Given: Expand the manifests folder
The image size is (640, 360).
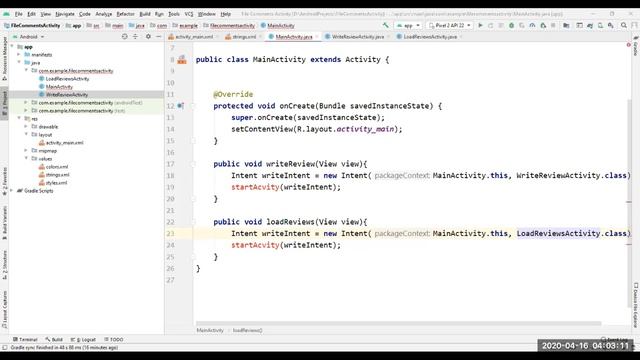Looking at the screenshot, I should [x=19, y=54].
